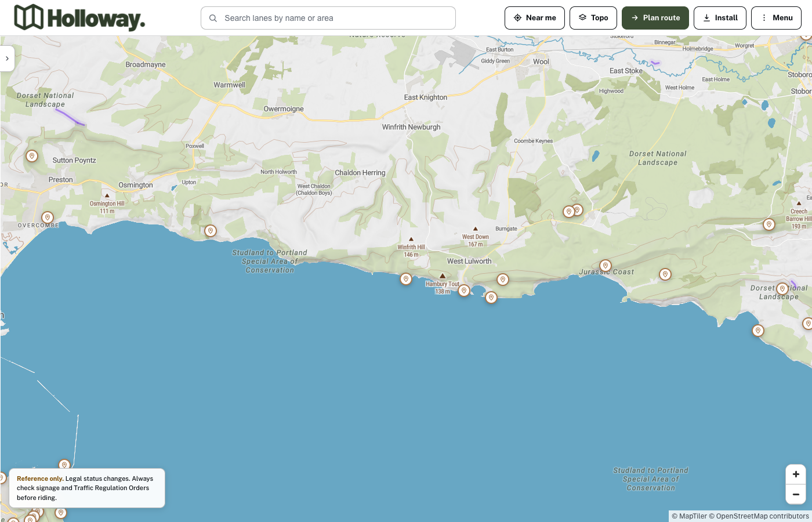Screen dimensions: 812x522
Task: Zoom in on the map
Action: (x=796, y=474)
